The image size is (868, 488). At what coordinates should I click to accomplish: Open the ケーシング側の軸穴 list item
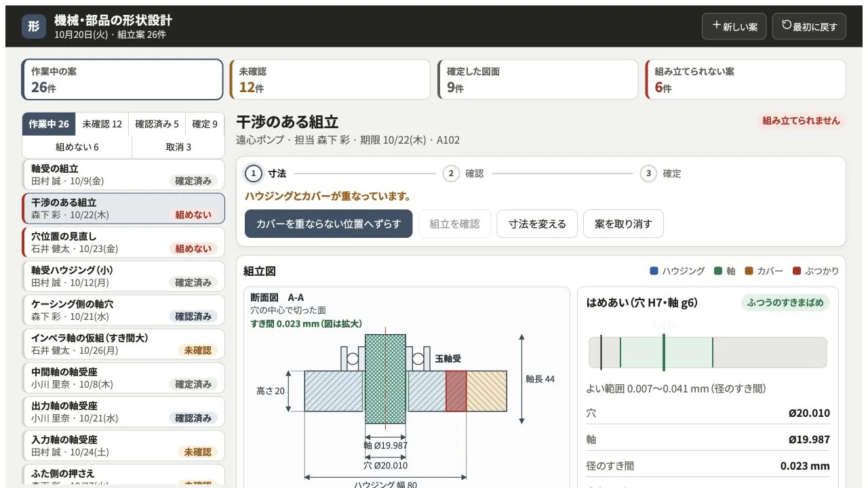[123, 310]
